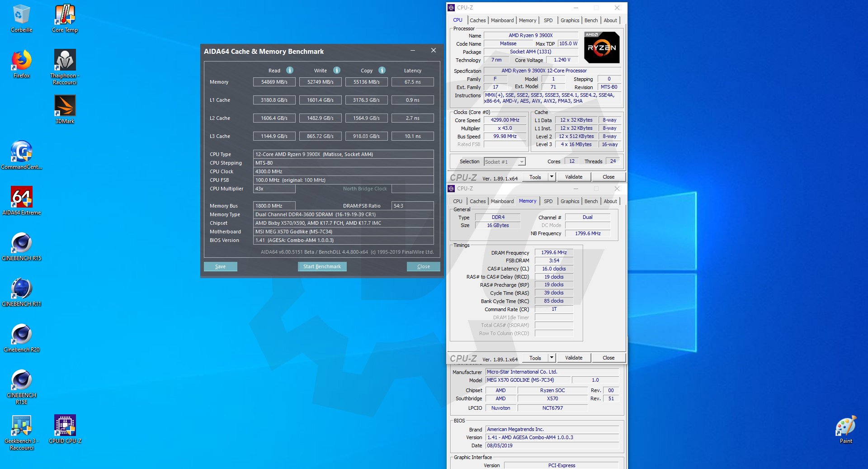
Task: Open the Firefox desktop shortcut
Action: pos(21,61)
